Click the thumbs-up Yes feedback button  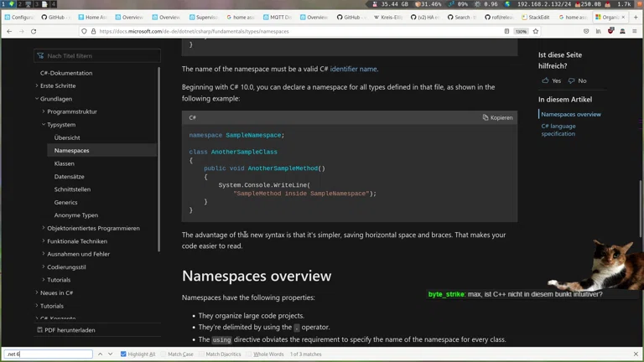pyautogui.click(x=551, y=80)
